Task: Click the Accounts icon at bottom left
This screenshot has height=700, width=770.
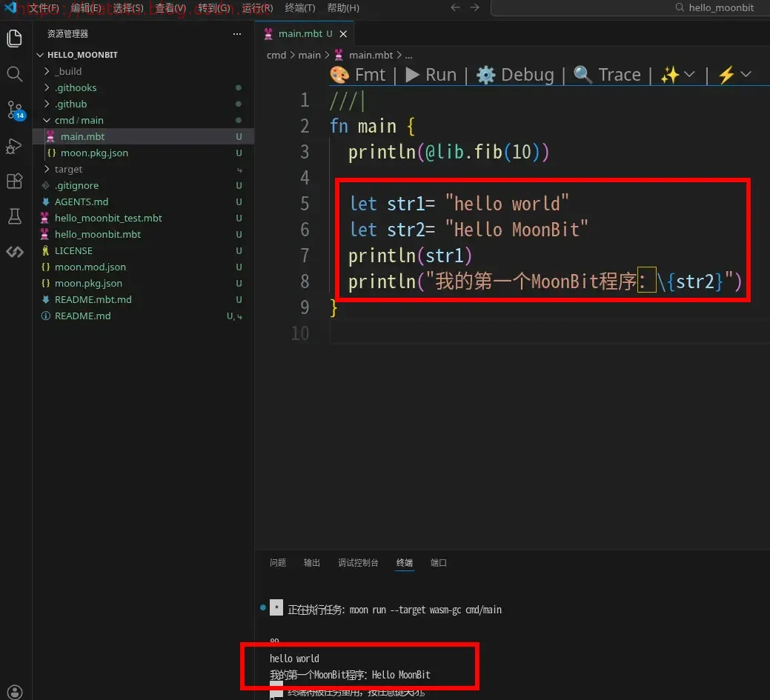Action: [15, 692]
